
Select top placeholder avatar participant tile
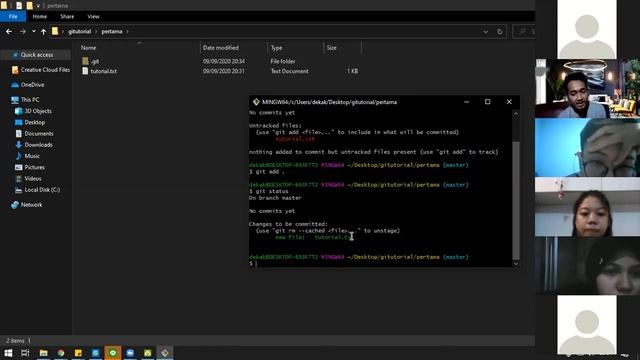point(587,29)
